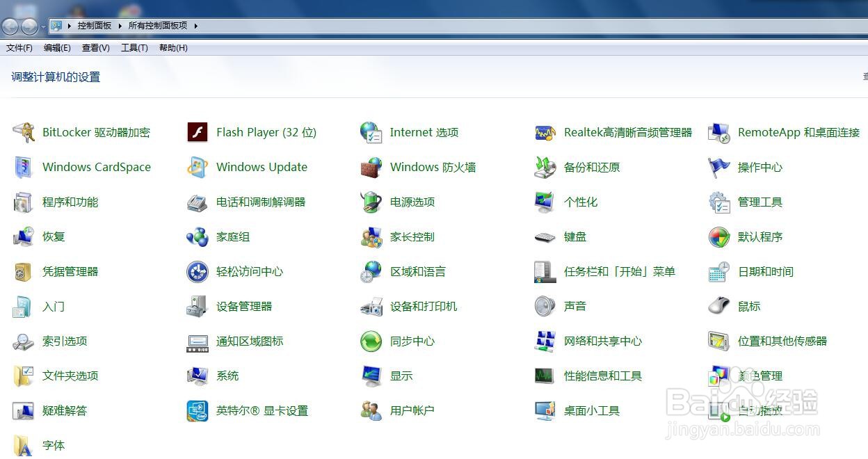Click the Windows 防火墙 brick wall icon
Viewport: 868px width, 459px height.
(x=371, y=167)
